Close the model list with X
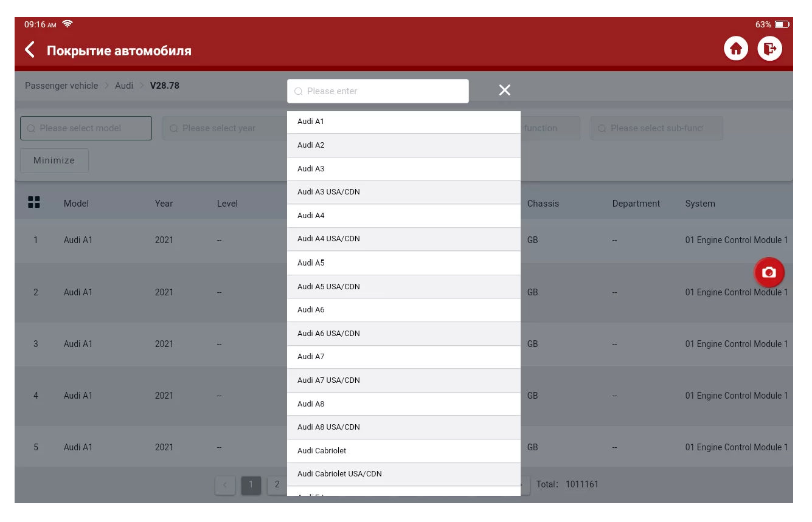 (505, 90)
